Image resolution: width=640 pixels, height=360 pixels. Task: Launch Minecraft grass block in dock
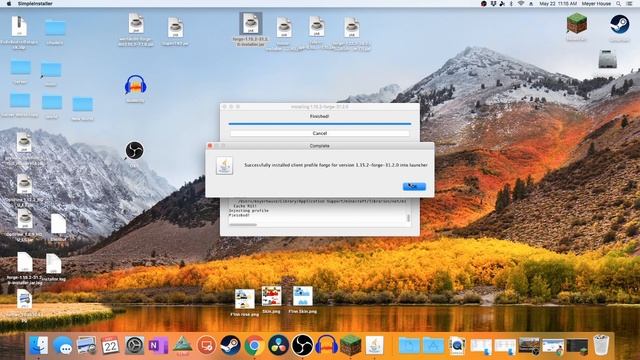(350, 345)
